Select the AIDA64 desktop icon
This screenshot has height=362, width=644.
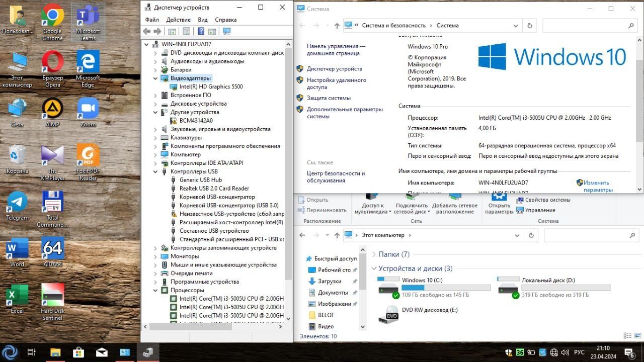(52, 252)
